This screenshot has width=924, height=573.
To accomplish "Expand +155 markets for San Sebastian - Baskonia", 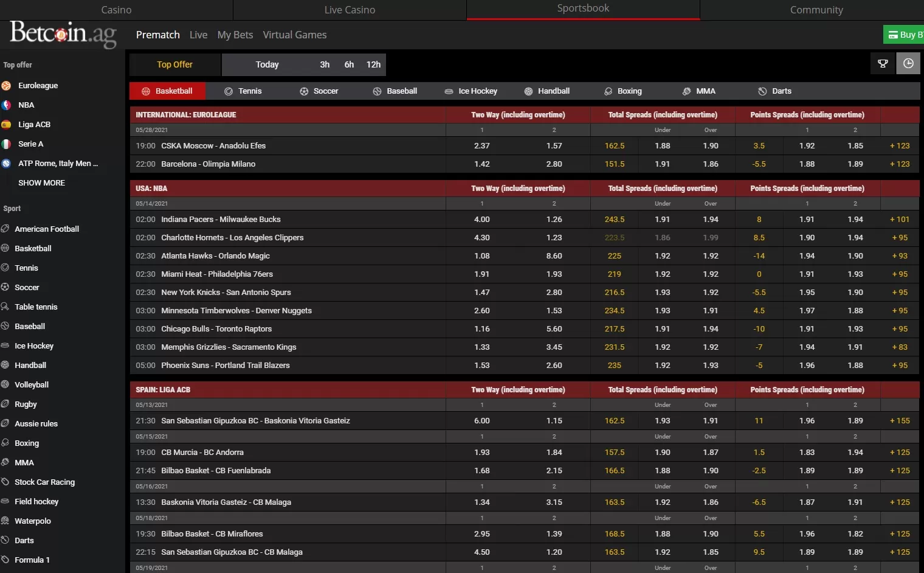I will tap(900, 421).
